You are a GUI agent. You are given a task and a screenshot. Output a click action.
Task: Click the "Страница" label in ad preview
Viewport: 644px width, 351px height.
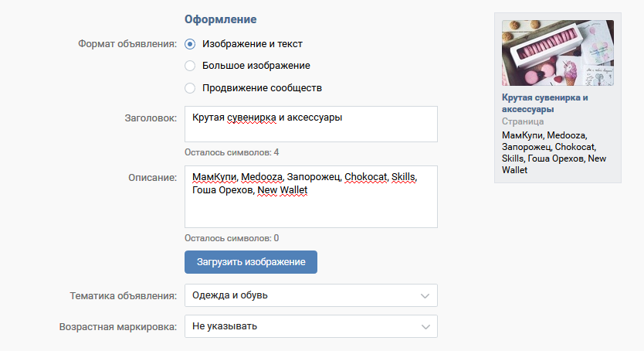(523, 121)
